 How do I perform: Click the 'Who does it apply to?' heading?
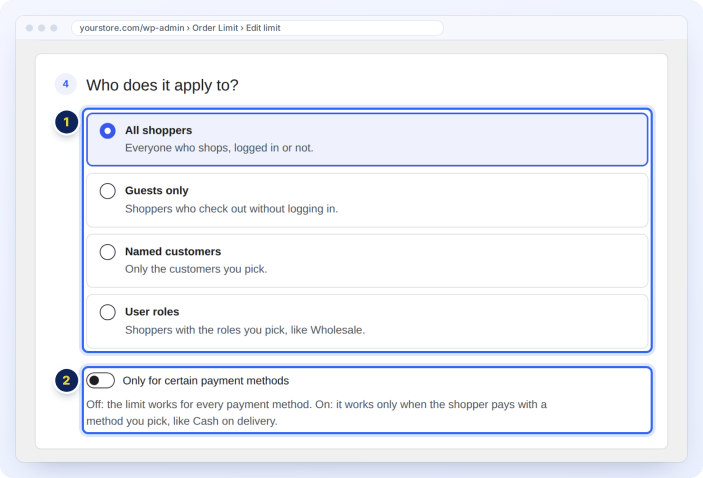pos(162,85)
